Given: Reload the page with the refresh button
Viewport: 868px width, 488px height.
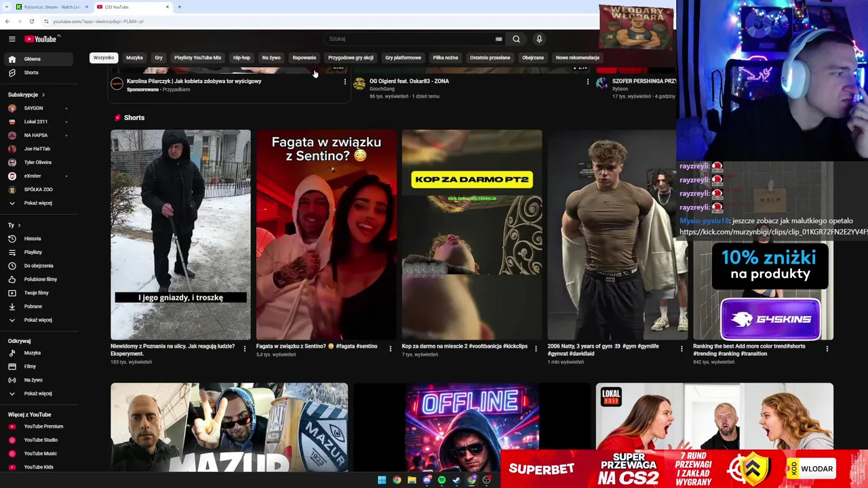Looking at the screenshot, I should pos(31,21).
